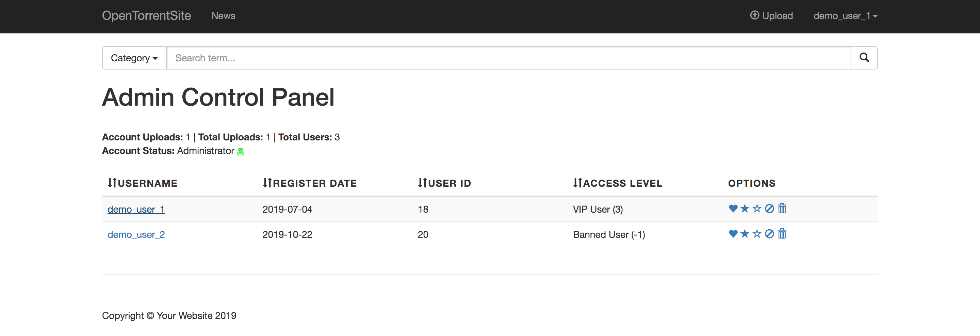
Task: Click the filled star icon for demo_user_1
Action: [x=745, y=208]
